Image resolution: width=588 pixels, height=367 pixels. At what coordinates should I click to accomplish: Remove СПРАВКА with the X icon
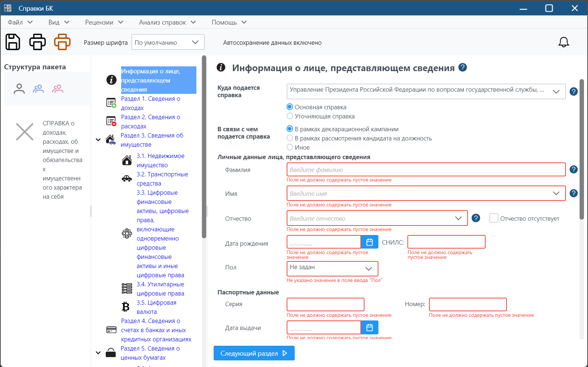(x=25, y=132)
